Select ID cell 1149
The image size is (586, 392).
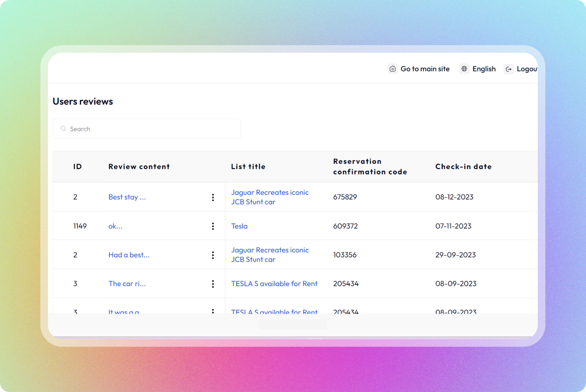coord(80,226)
